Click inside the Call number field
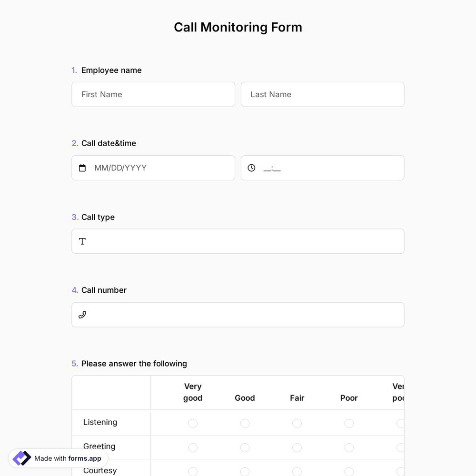Viewport: 476px width, 476px height. click(238, 315)
